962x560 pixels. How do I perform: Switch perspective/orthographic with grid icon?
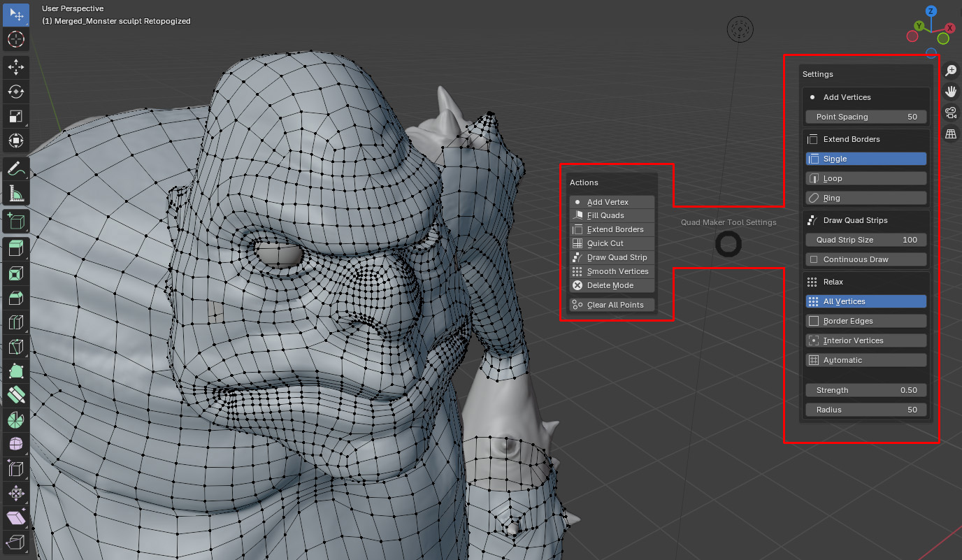951,134
